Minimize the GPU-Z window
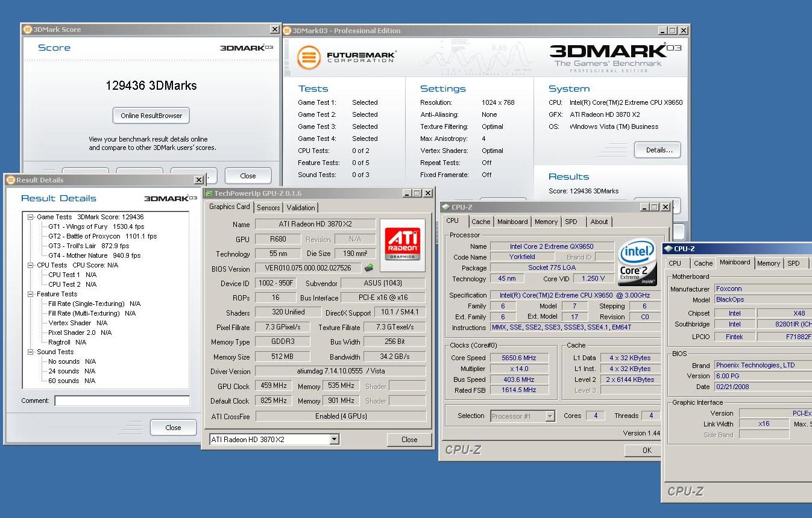This screenshot has height=518, width=812. (x=406, y=193)
